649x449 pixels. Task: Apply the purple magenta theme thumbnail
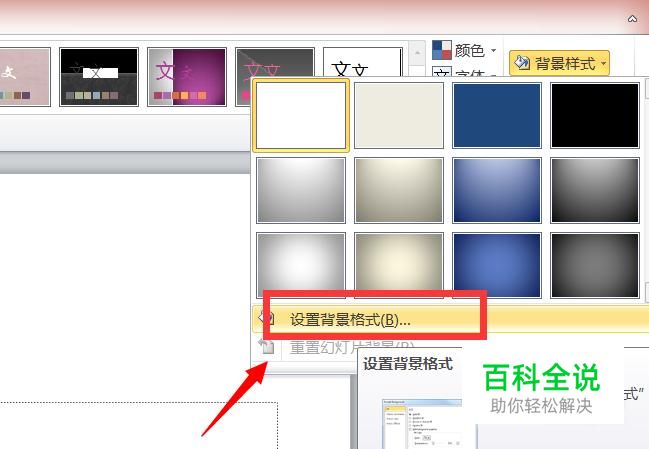pyautogui.click(x=187, y=77)
